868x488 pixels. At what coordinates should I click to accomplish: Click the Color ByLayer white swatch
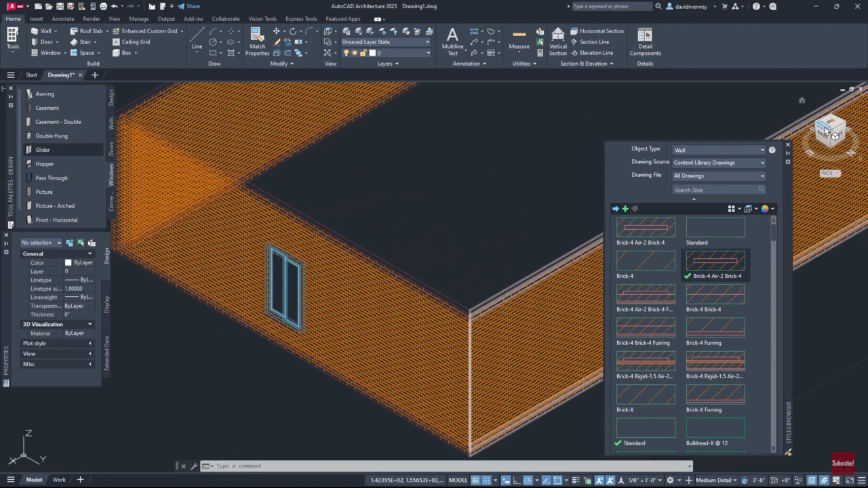tap(68, 263)
